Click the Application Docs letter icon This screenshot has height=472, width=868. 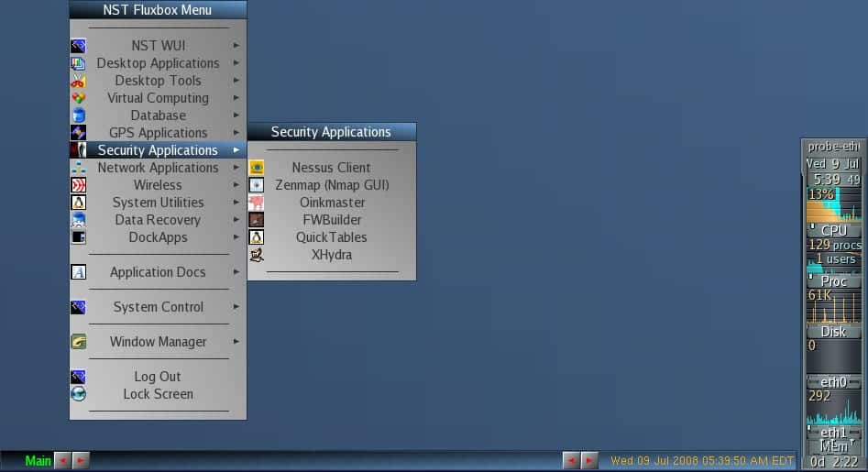[x=78, y=272]
